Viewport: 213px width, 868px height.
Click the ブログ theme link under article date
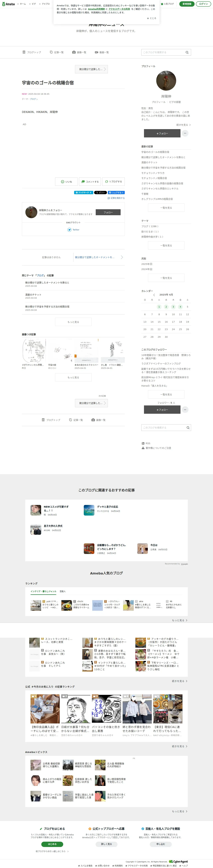[x=33, y=99]
